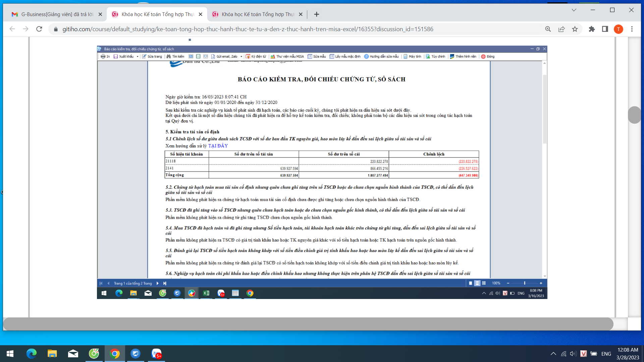
Task: Click Thêm hình nền add background item
Action: tap(463, 57)
